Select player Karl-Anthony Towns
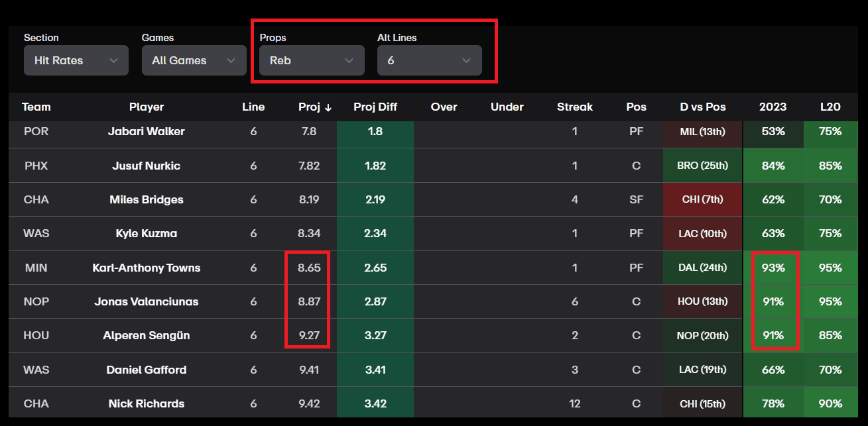The image size is (868, 426). coord(146,268)
